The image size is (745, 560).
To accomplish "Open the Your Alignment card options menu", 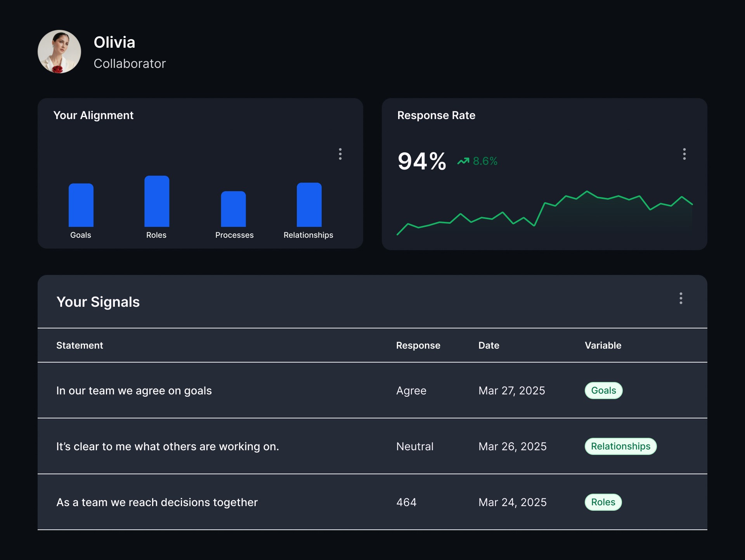I will pos(340,154).
